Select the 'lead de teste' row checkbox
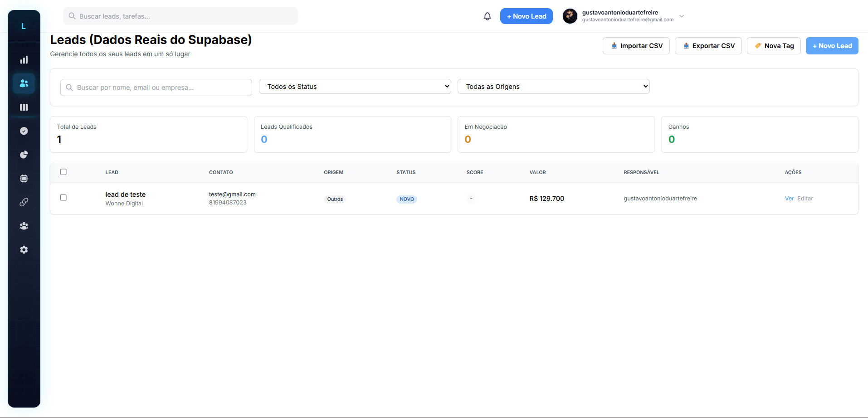868x418 pixels. pos(63,198)
